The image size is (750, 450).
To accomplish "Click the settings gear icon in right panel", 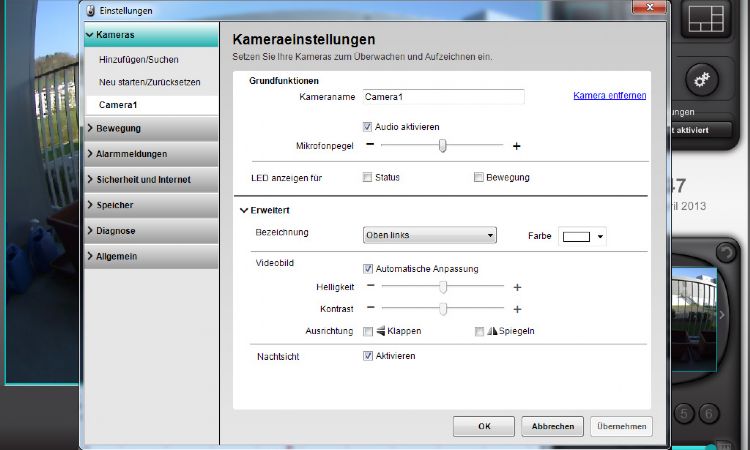I will pos(699,80).
